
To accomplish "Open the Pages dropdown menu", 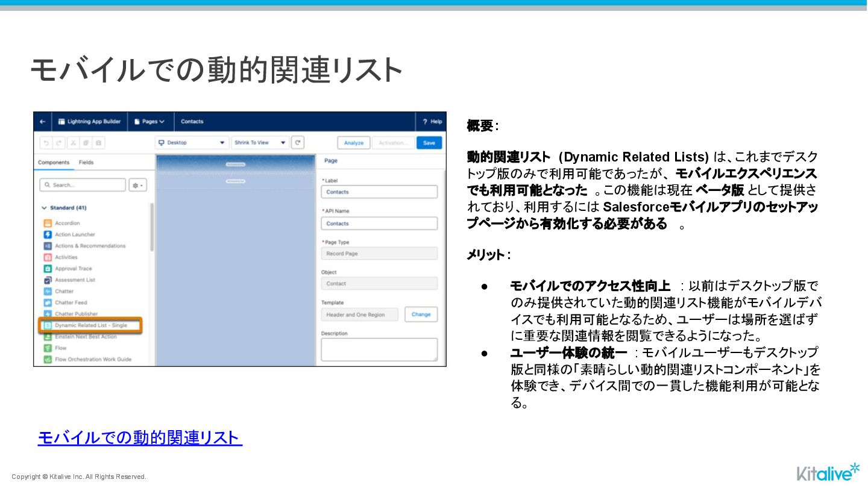I will click(149, 122).
